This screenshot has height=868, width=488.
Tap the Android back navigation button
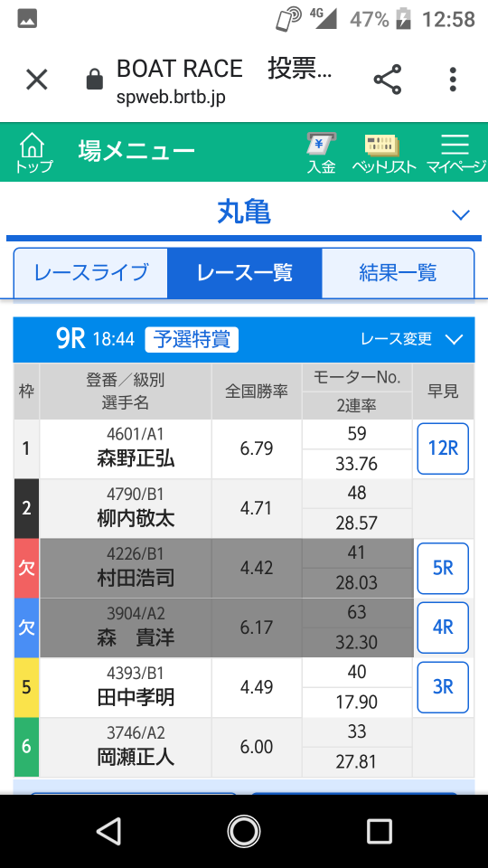(108, 831)
